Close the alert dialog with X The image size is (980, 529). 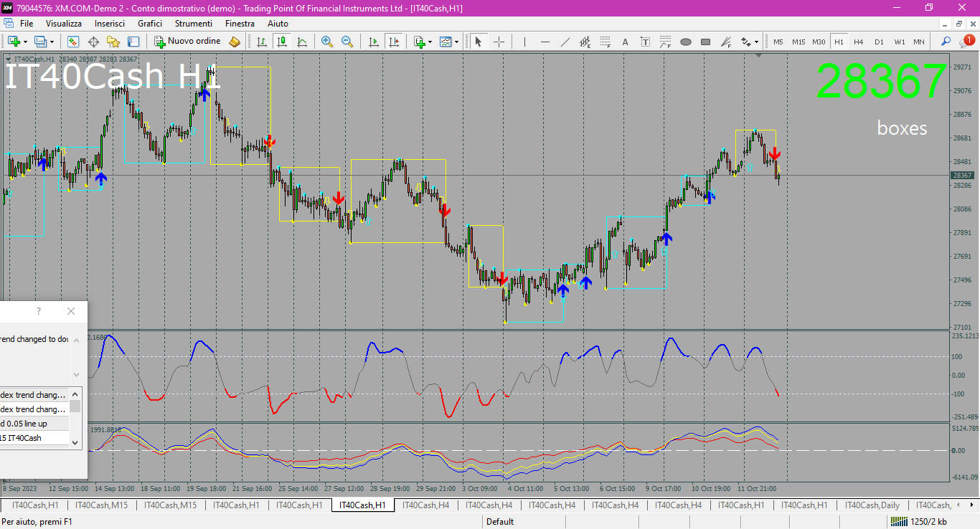point(70,311)
